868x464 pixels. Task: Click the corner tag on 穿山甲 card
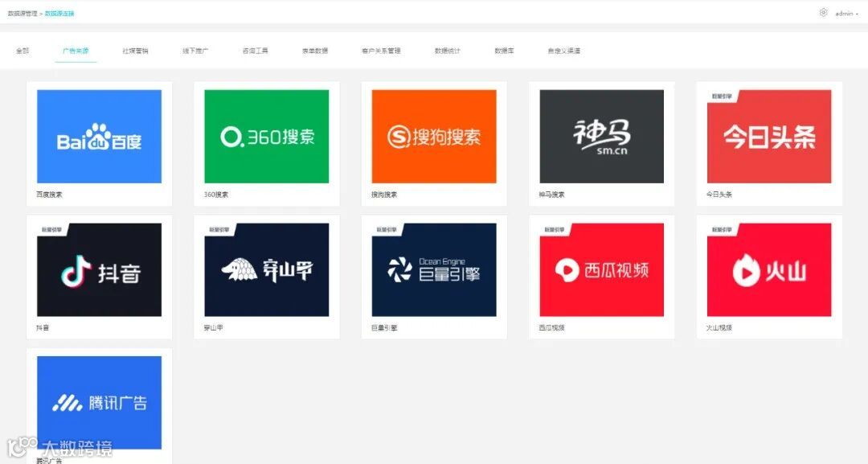click(219, 230)
